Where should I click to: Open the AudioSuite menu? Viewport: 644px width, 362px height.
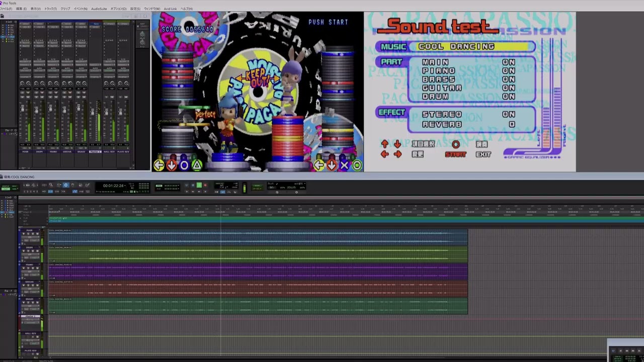click(99, 9)
